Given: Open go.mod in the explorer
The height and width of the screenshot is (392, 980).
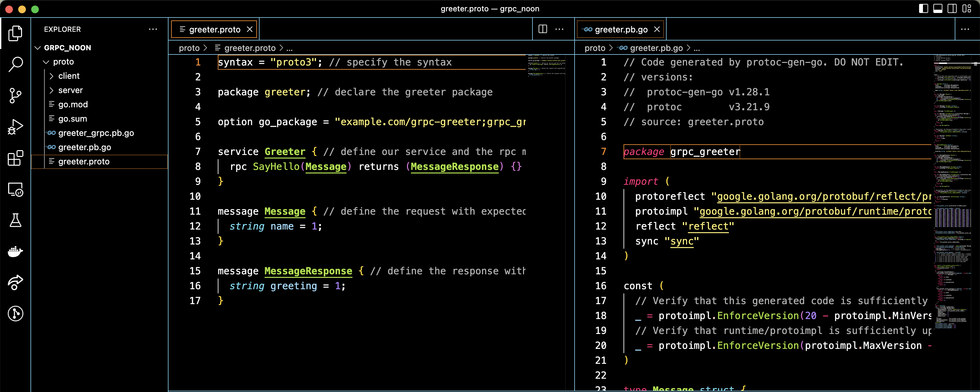Looking at the screenshot, I should tap(73, 105).
